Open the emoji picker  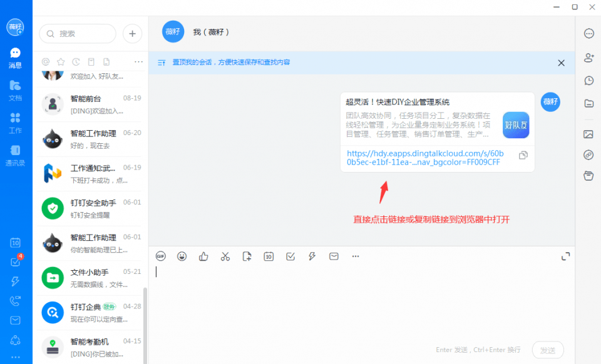point(182,256)
